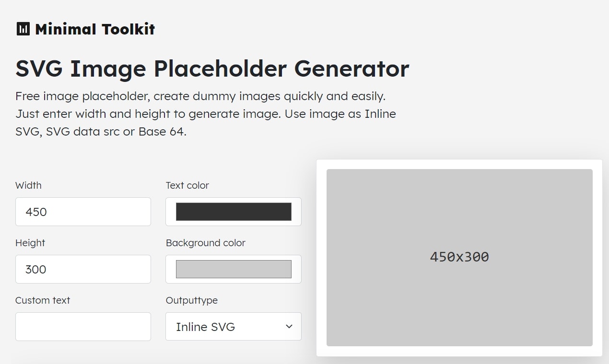The image size is (609, 364).
Task: Click the SVG Image Placeholder Generator heading
Action: click(212, 68)
